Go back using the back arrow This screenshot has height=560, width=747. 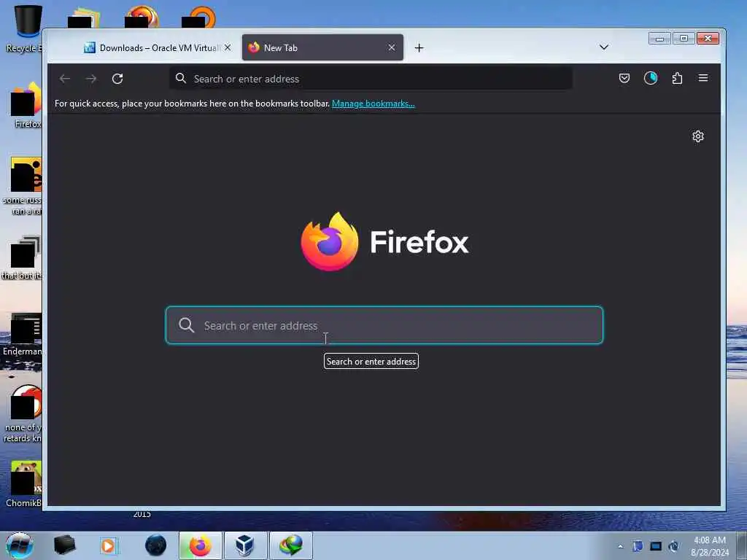65,79
